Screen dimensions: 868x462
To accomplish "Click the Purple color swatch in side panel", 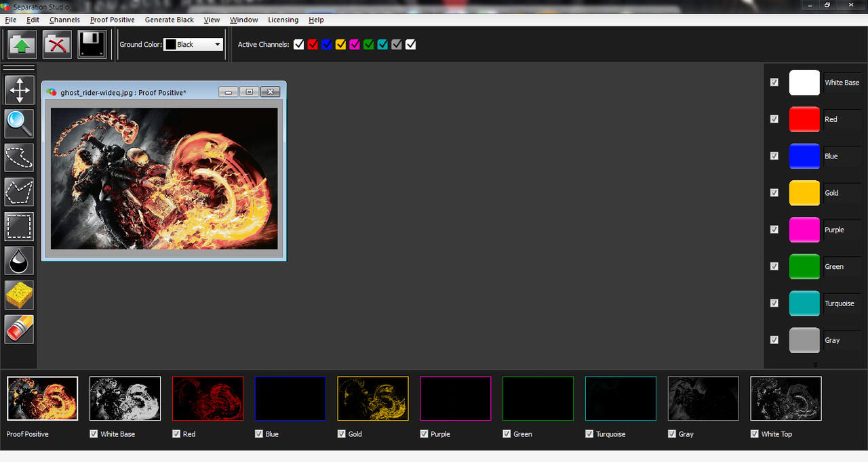I will click(x=804, y=230).
